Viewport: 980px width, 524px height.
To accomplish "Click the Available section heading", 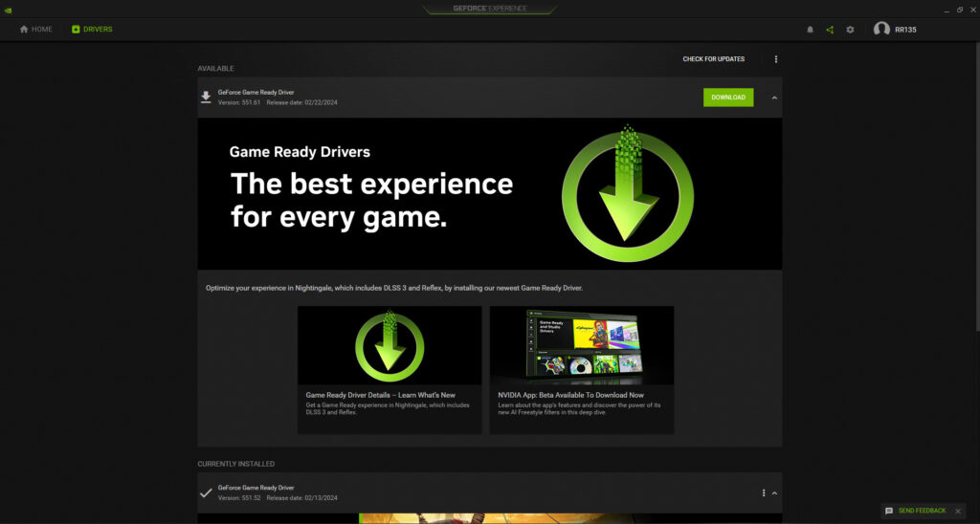I will 215,69.
